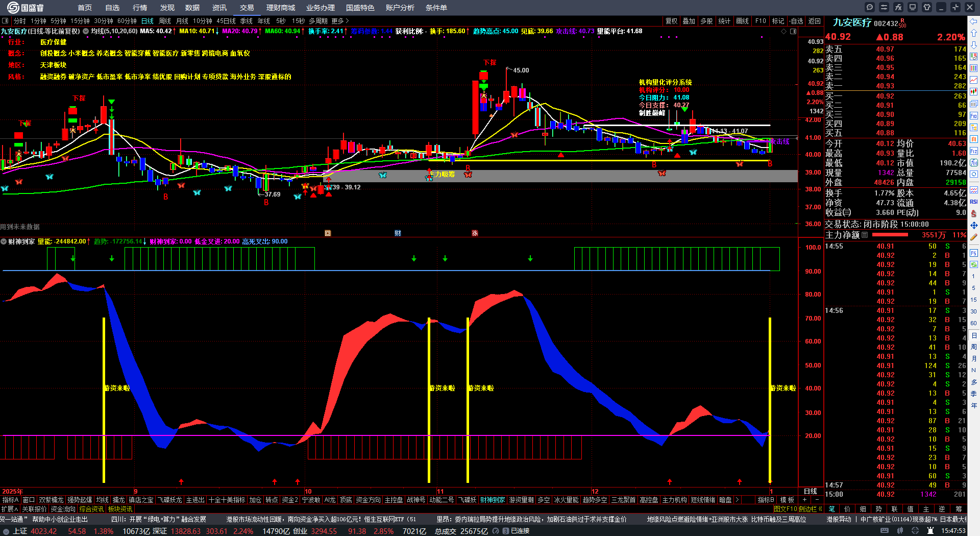Expand the 指标B indicator group menu
The height and width of the screenshot is (536, 980).
[766, 500]
